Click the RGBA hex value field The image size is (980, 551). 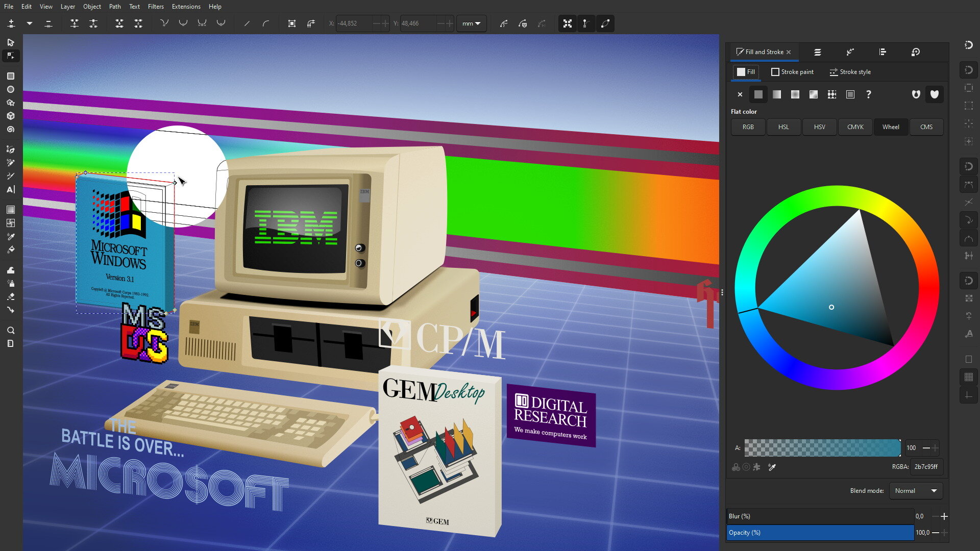pos(926,467)
